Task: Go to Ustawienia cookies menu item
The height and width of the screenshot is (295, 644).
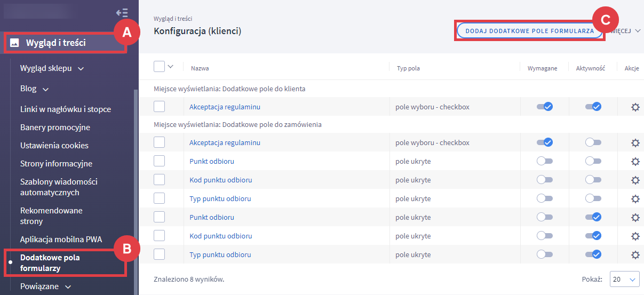Action: pos(54,146)
